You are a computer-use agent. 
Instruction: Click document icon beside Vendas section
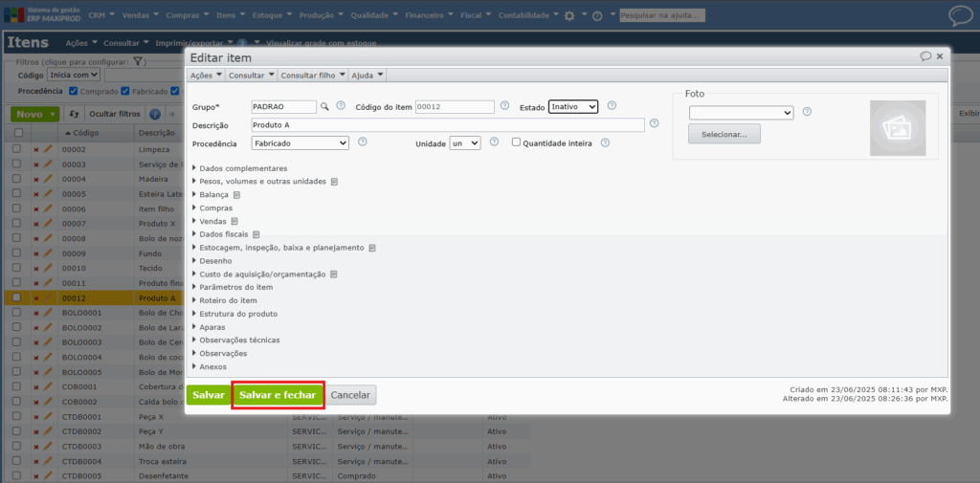(x=234, y=221)
